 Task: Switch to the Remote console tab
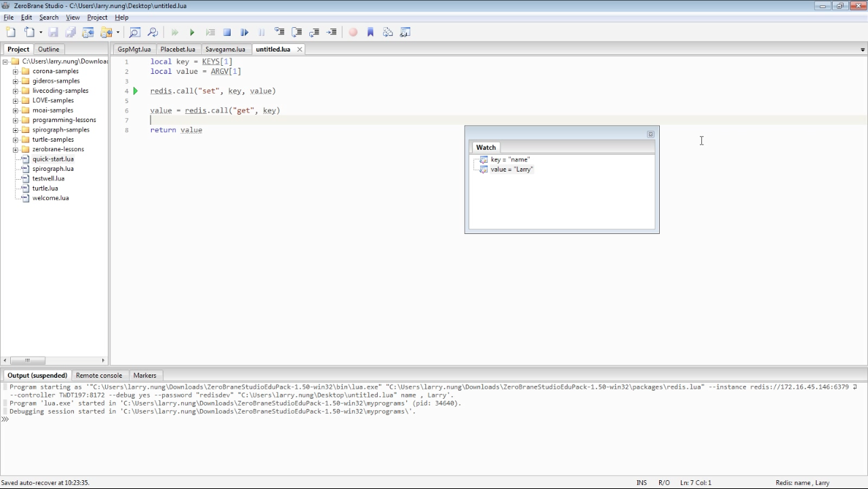pyautogui.click(x=99, y=376)
